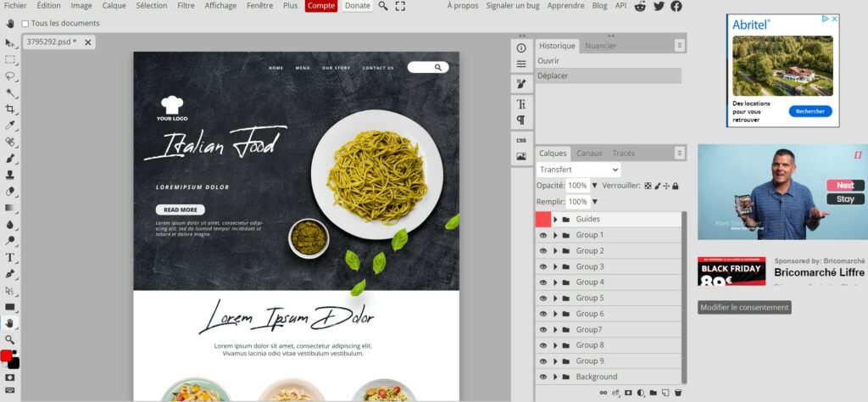Image resolution: width=868 pixels, height=402 pixels.
Task: Expand the Group7 folder arrow
Action: coord(555,329)
